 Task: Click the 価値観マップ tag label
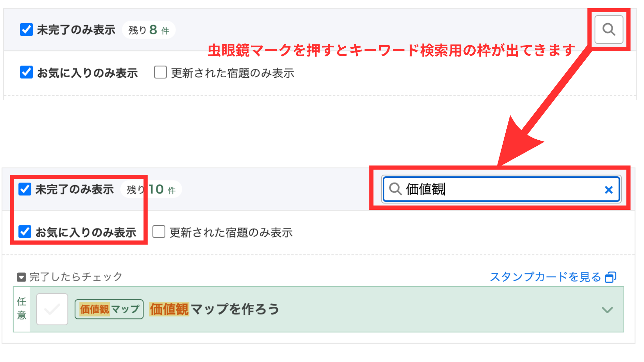click(x=109, y=309)
